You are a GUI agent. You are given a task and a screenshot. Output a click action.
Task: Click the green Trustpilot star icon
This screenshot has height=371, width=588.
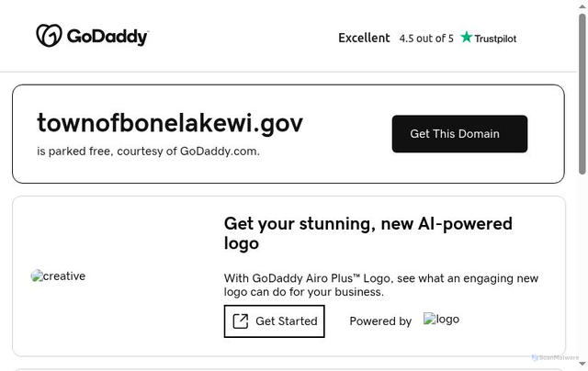[467, 38]
